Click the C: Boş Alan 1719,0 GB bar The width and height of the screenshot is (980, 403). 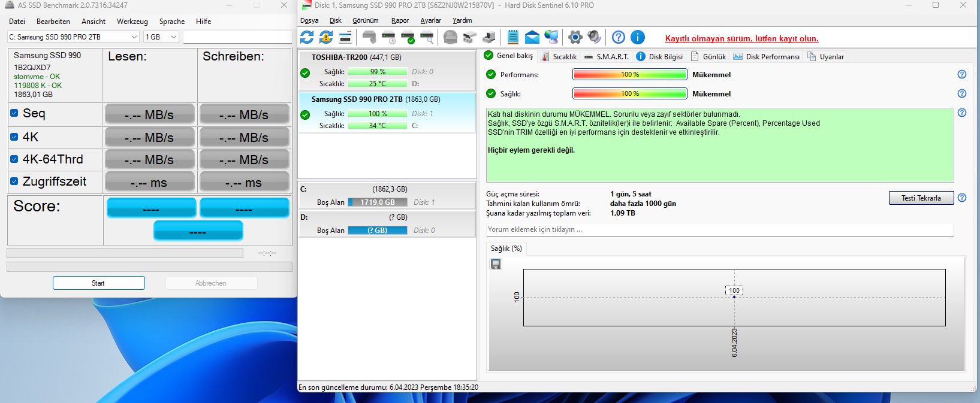pyautogui.click(x=378, y=202)
